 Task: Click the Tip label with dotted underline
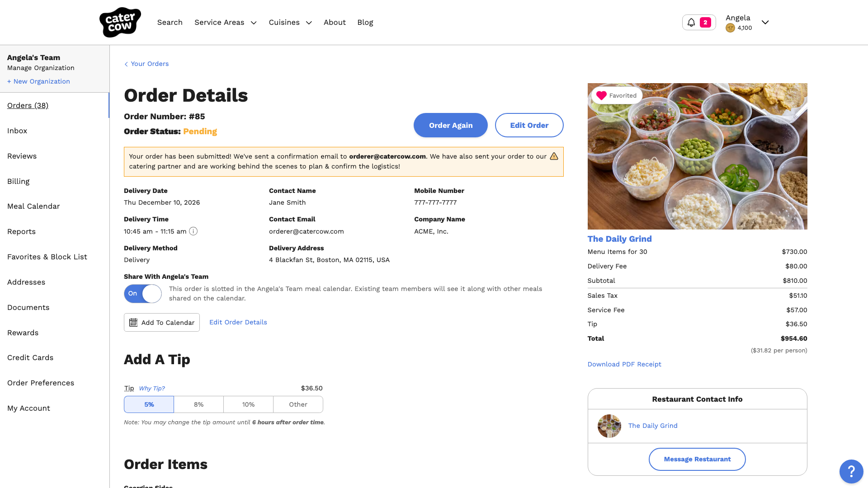pyautogui.click(x=129, y=388)
